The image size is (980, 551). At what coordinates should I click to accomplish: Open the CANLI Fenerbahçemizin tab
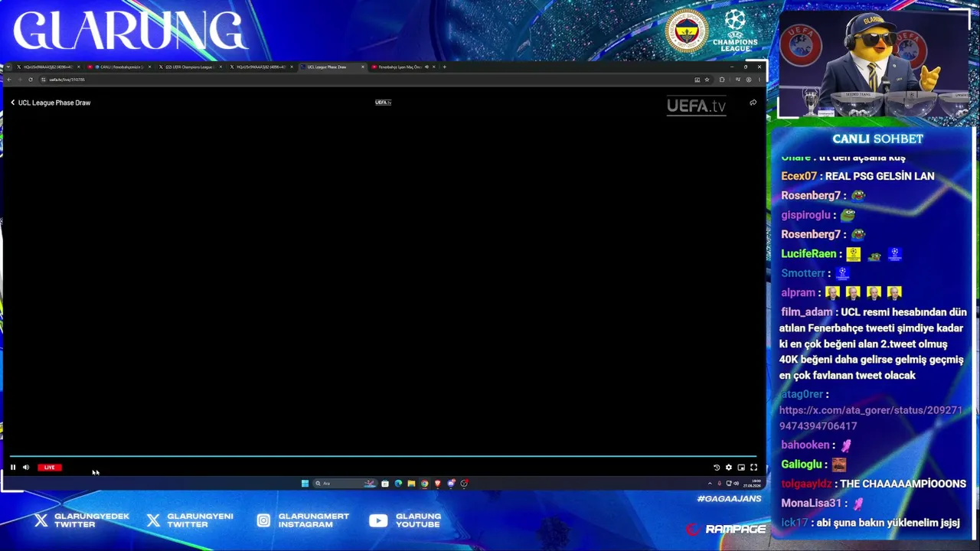point(119,67)
